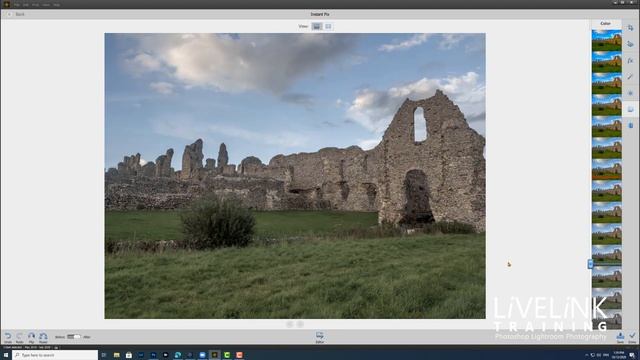Open the Find menu
The height and width of the screenshot is (360, 640).
tap(36, 4)
